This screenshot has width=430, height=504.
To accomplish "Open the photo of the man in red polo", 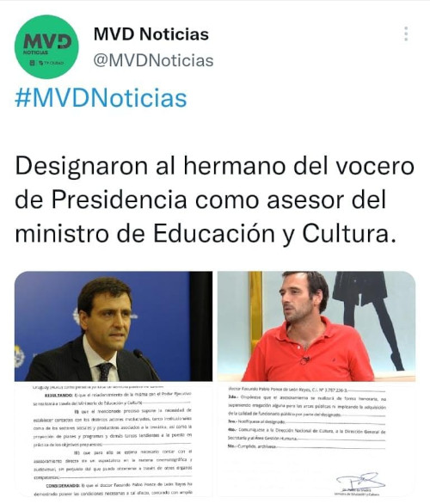I will point(316,326).
